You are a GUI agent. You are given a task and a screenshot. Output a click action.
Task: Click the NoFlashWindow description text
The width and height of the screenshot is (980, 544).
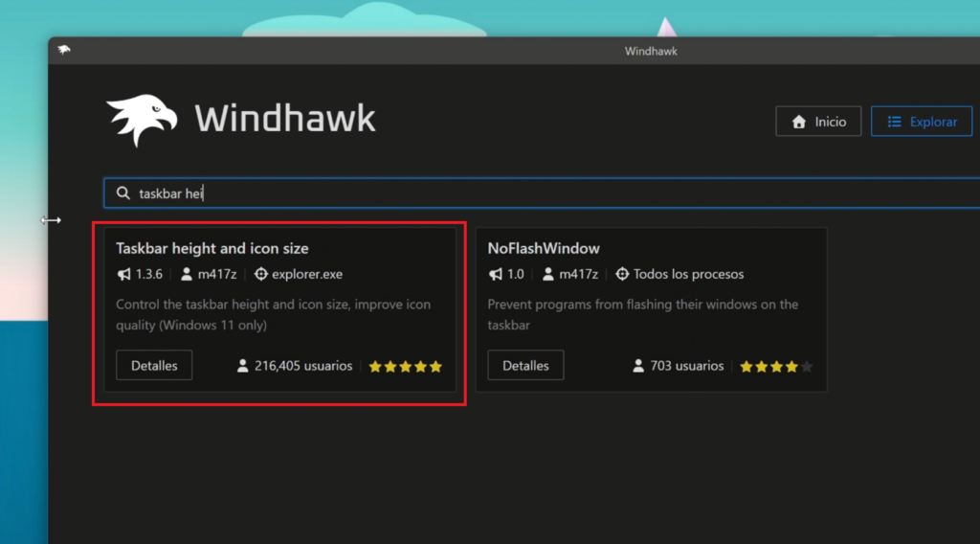point(642,314)
